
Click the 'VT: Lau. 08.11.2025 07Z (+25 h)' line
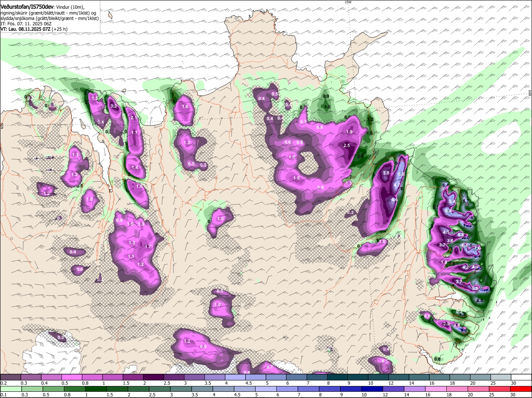click(34, 29)
